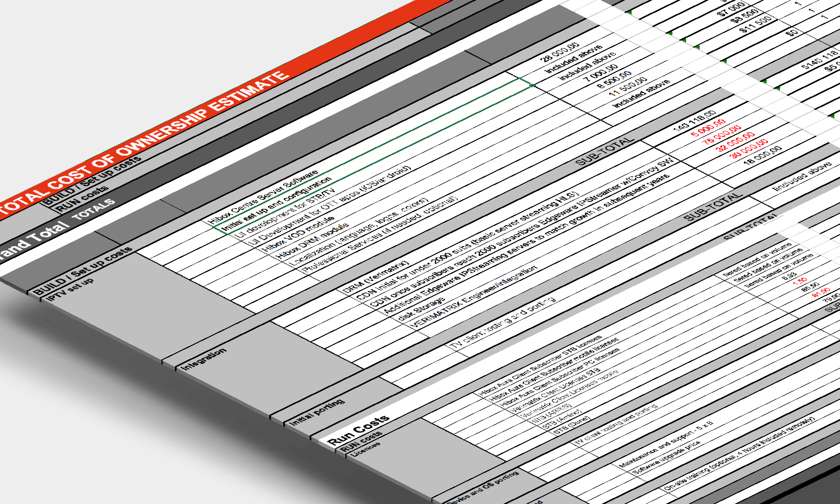Select the $8 500 total cell
This screenshot has width=840, height=504.
point(744,16)
